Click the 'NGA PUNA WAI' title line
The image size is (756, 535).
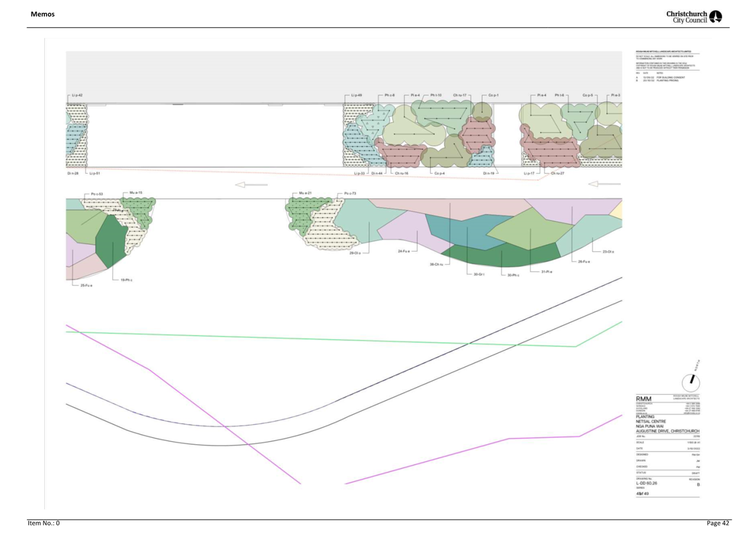pos(649,426)
